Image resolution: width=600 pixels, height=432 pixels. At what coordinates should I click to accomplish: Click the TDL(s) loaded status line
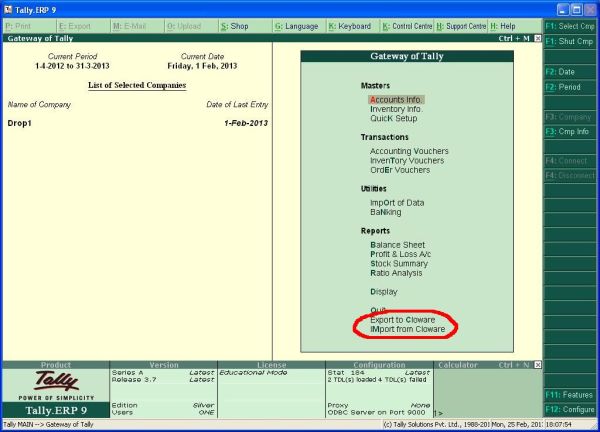377,380
